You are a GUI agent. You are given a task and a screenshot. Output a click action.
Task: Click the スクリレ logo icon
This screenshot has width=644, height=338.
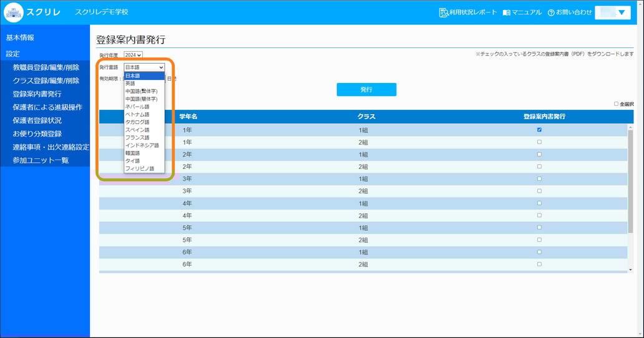pyautogui.click(x=14, y=12)
